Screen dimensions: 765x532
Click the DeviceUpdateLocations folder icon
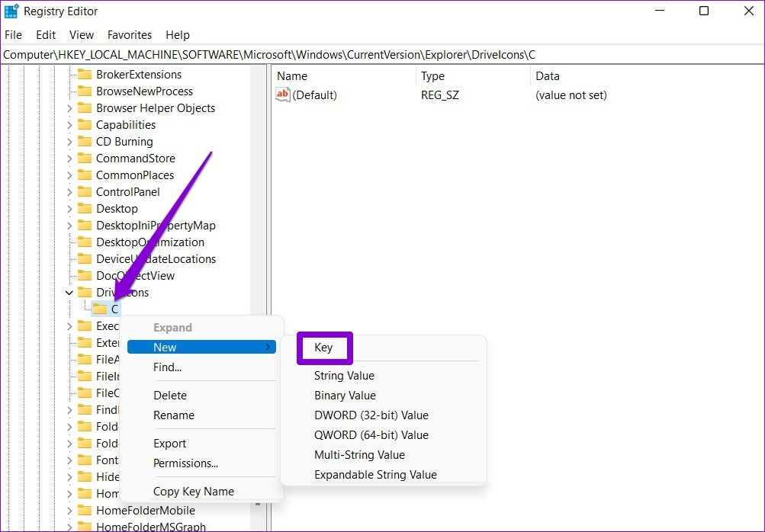pos(85,258)
